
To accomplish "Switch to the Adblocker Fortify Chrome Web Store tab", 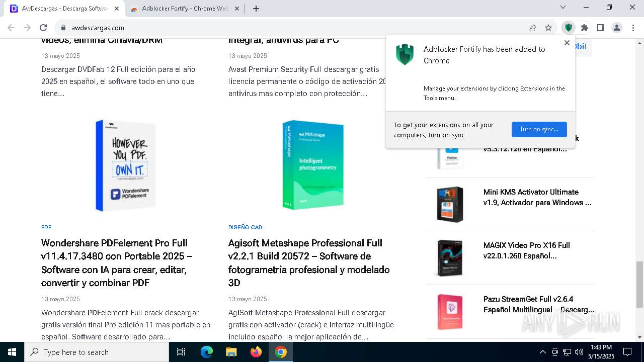I will pos(186,9).
